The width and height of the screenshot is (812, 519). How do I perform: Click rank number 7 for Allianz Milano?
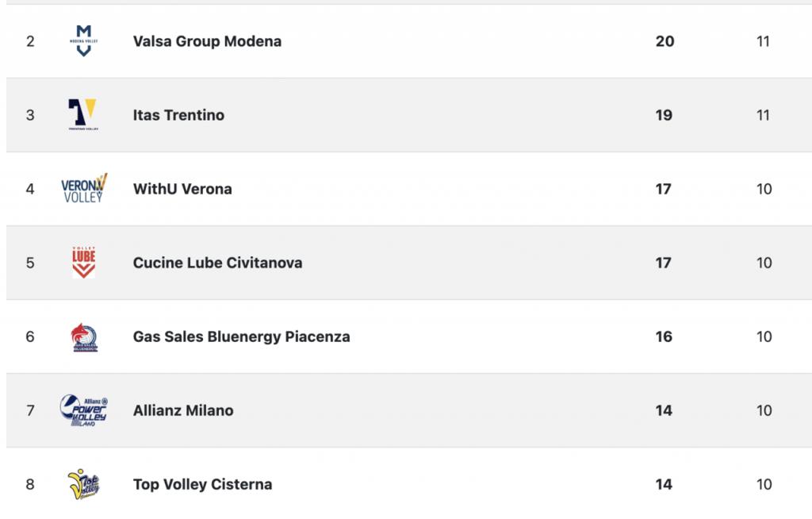coord(30,410)
